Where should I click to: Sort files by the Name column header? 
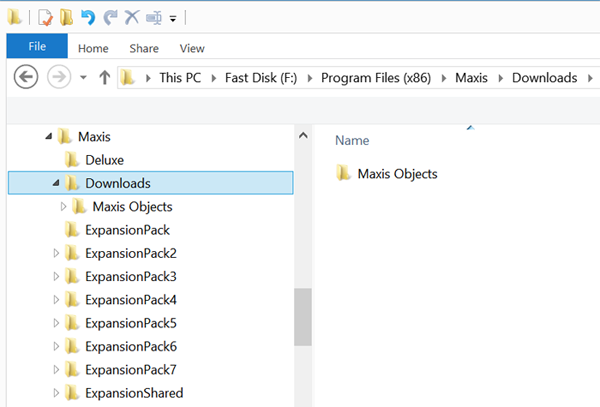click(352, 140)
